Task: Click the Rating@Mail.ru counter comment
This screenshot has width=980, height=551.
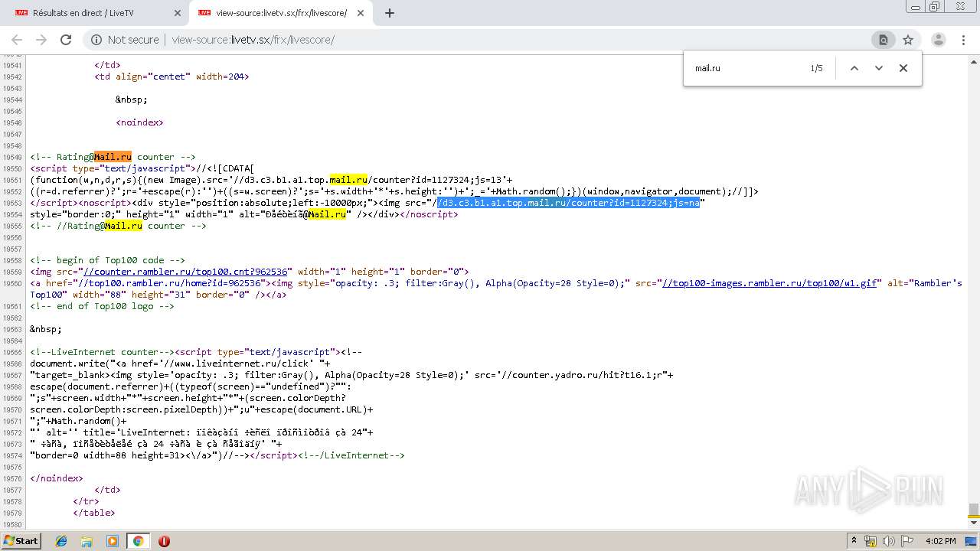Action: tap(113, 157)
